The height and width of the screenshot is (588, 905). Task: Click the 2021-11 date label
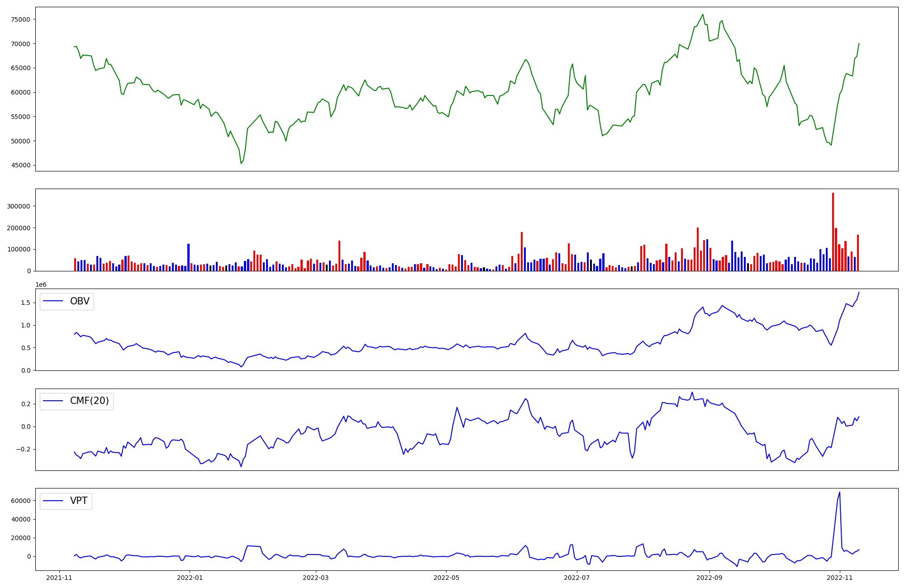(x=59, y=578)
